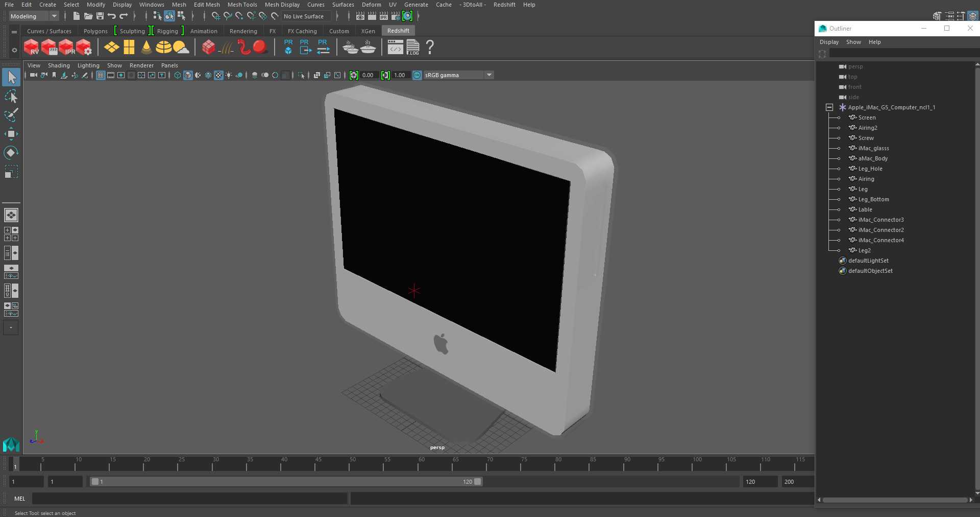Click the Outliner horizontal scrollbar

coord(895,500)
